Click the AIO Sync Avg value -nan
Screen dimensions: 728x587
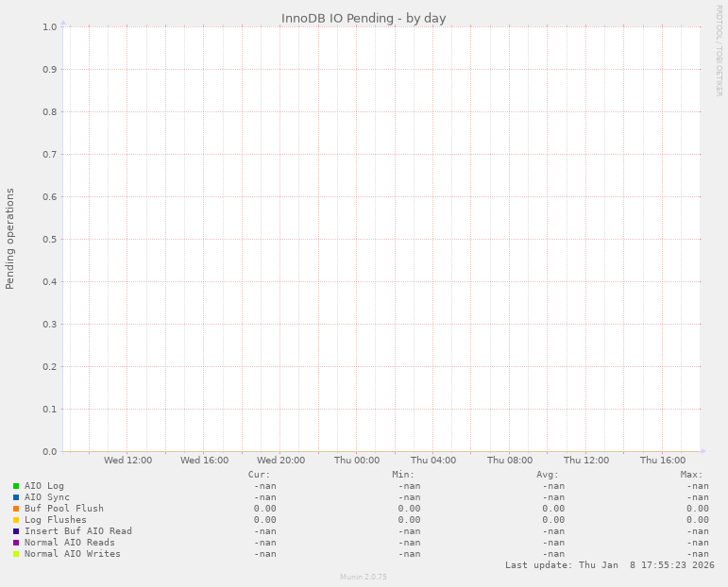(x=553, y=497)
